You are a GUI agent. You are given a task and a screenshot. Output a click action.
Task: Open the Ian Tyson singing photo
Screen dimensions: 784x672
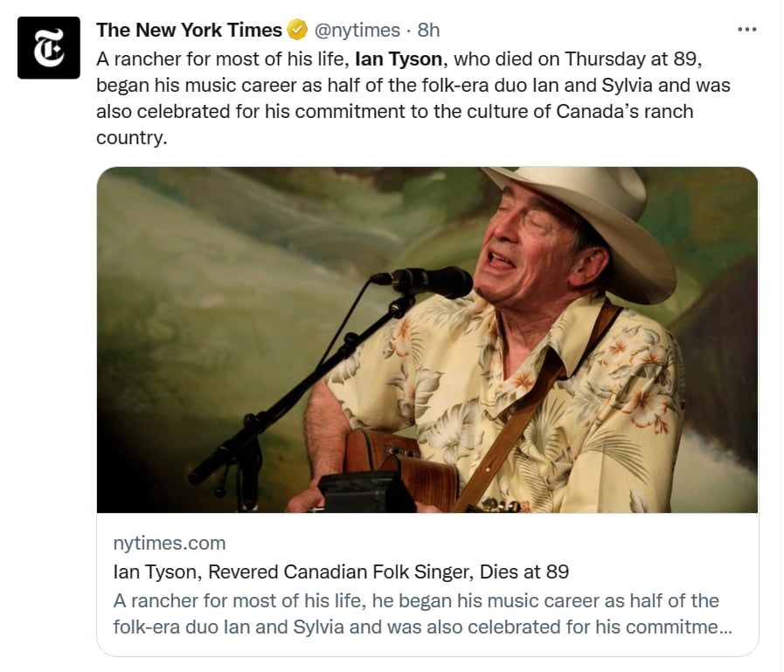click(427, 340)
